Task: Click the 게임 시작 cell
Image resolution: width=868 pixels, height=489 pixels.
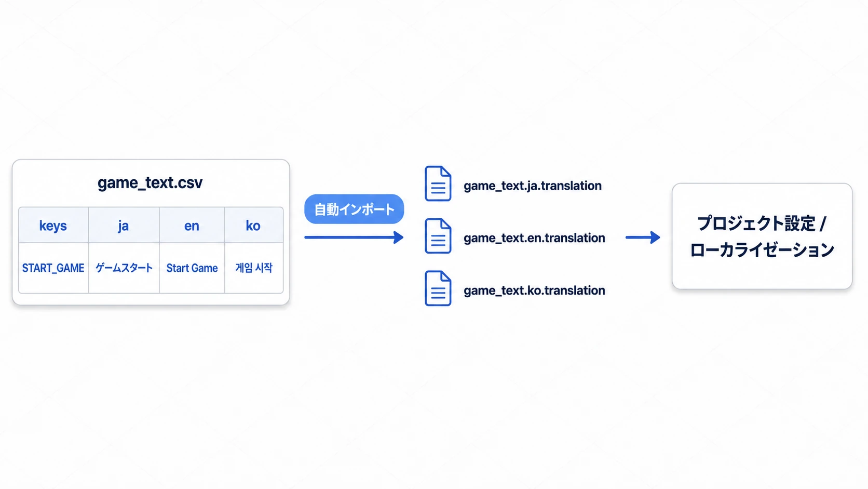Action: coord(253,268)
